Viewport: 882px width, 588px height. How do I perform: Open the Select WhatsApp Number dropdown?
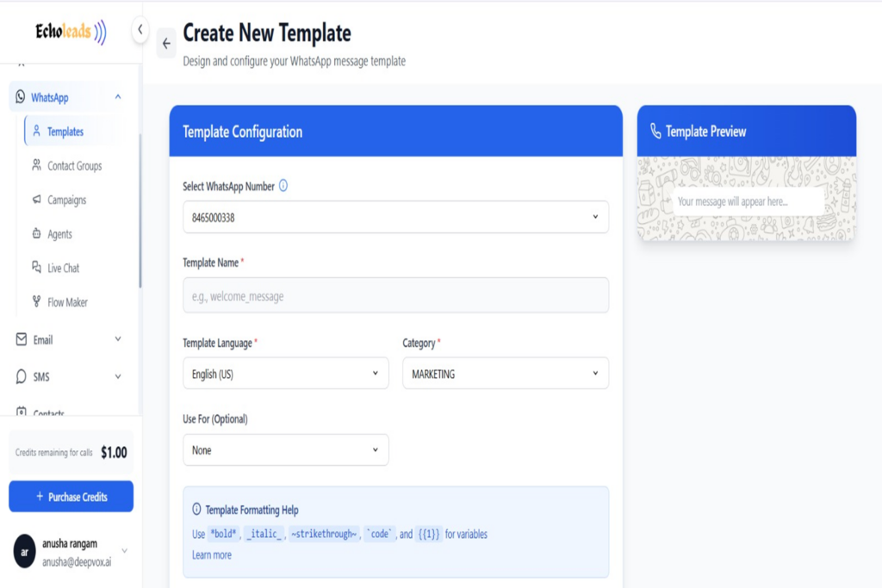coord(395,218)
